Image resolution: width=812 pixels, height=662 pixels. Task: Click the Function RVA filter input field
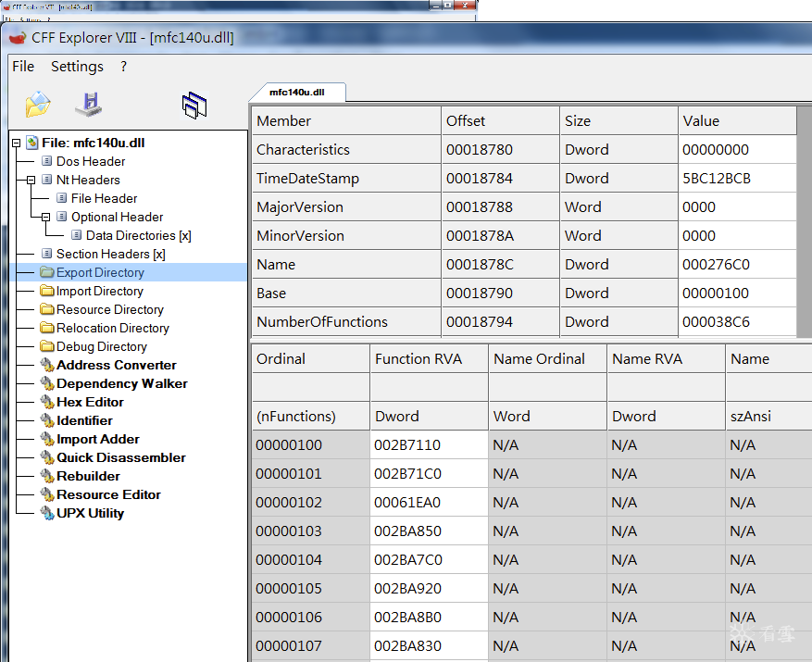coord(430,387)
